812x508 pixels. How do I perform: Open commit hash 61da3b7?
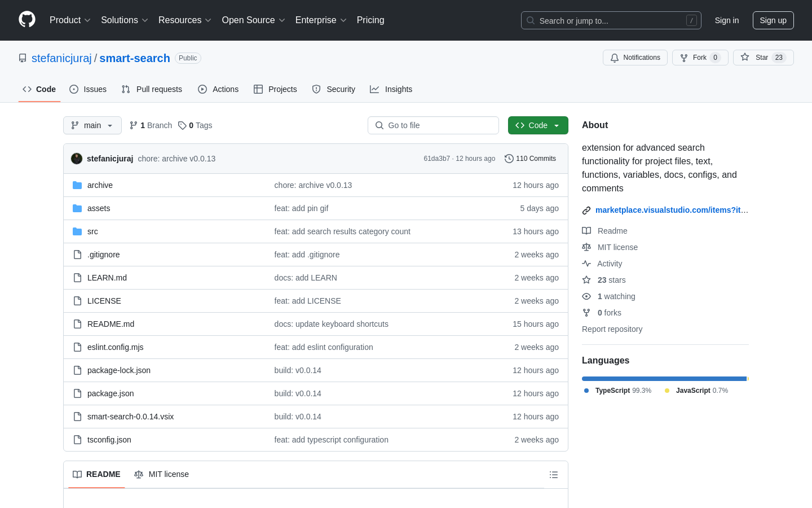click(437, 159)
